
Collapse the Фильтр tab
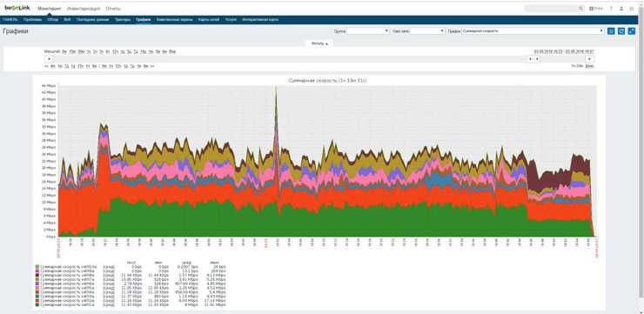319,43
